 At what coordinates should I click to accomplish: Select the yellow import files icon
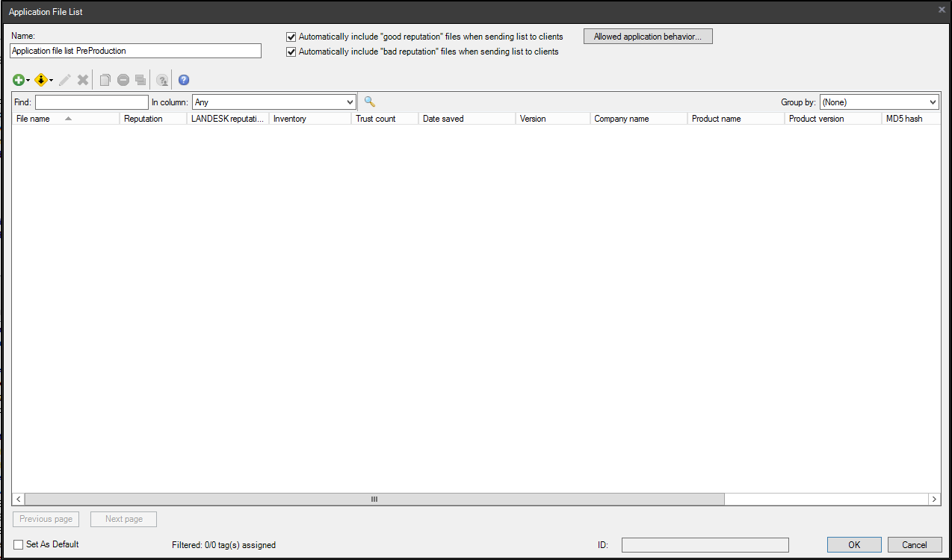[40, 80]
